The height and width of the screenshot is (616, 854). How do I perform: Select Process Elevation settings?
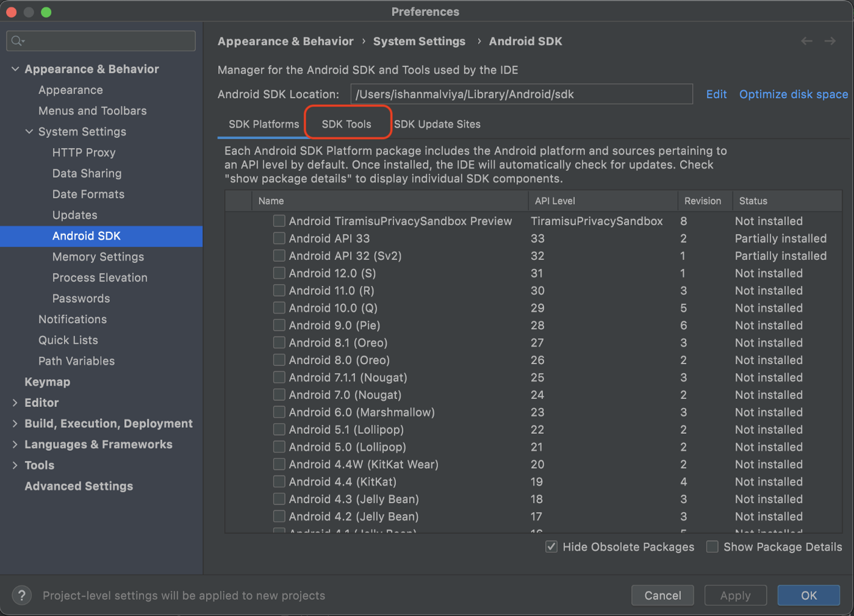pos(99,277)
